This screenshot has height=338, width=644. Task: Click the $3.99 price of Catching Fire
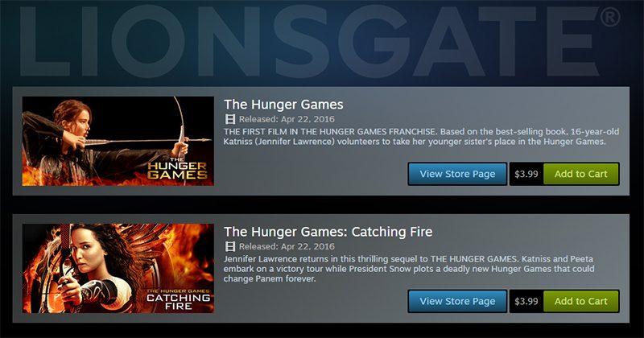click(x=526, y=301)
